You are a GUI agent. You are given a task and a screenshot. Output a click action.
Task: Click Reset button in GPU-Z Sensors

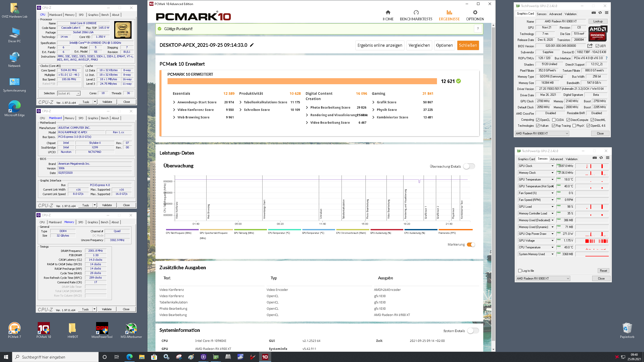click(603, 271)
